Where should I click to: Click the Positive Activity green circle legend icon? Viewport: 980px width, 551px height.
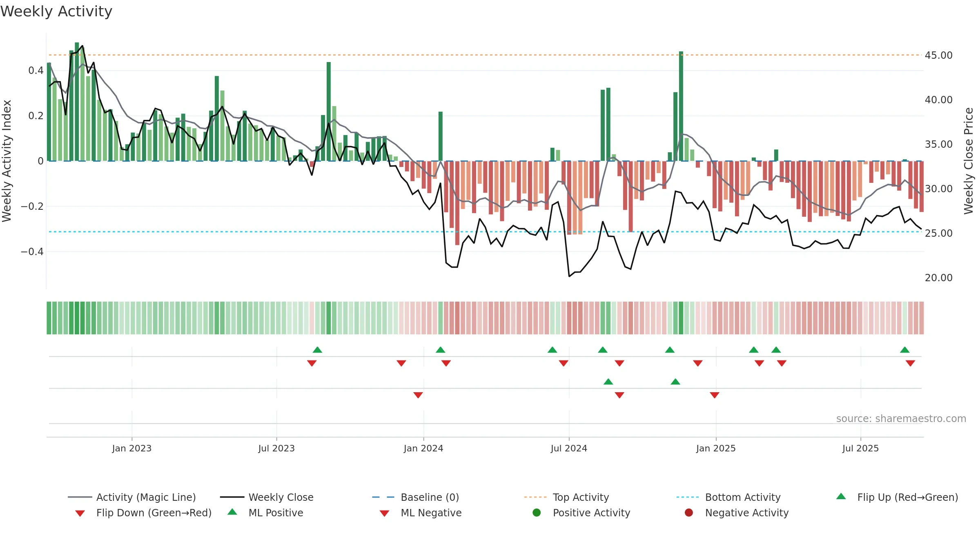click(x=537, y=513)
